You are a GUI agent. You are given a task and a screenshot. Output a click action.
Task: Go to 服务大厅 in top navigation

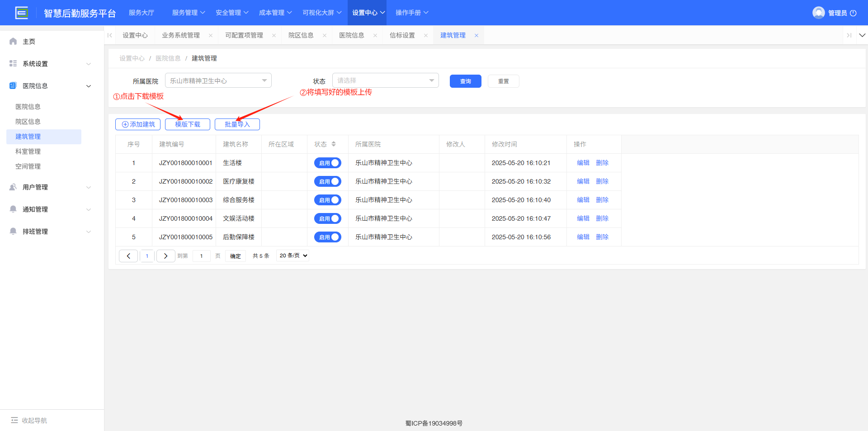pyautogui.click(x=142, y=13)
